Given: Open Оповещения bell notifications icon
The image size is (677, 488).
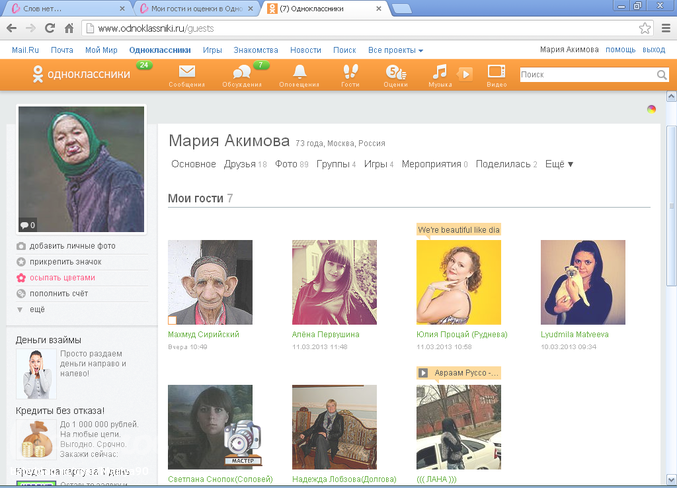Looking at the screenshot, I should [299, 72].
